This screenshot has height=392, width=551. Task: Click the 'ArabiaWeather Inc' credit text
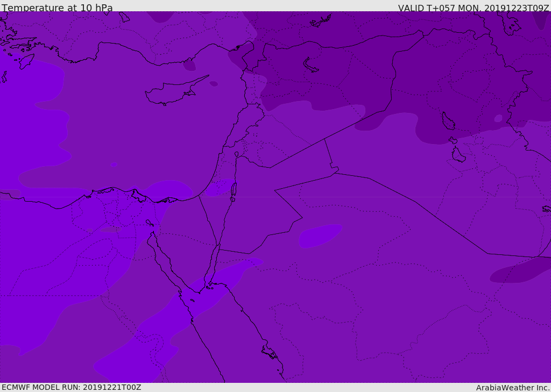click(512, 388)
